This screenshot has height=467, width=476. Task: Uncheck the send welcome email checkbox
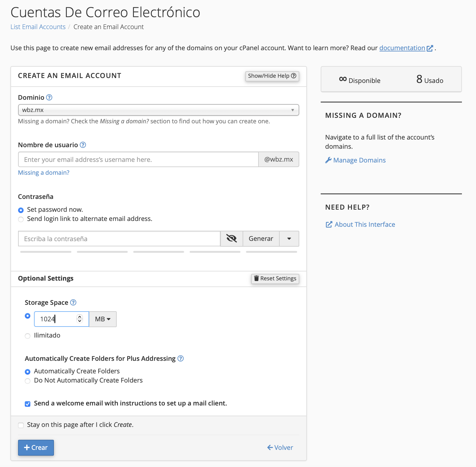(x=28, y=404)
